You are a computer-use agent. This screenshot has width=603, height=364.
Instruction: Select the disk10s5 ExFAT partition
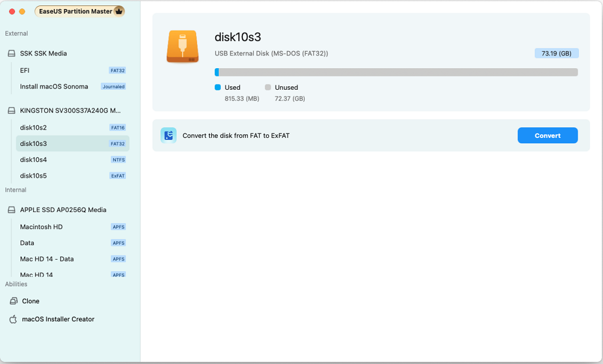tap(73, 175)
